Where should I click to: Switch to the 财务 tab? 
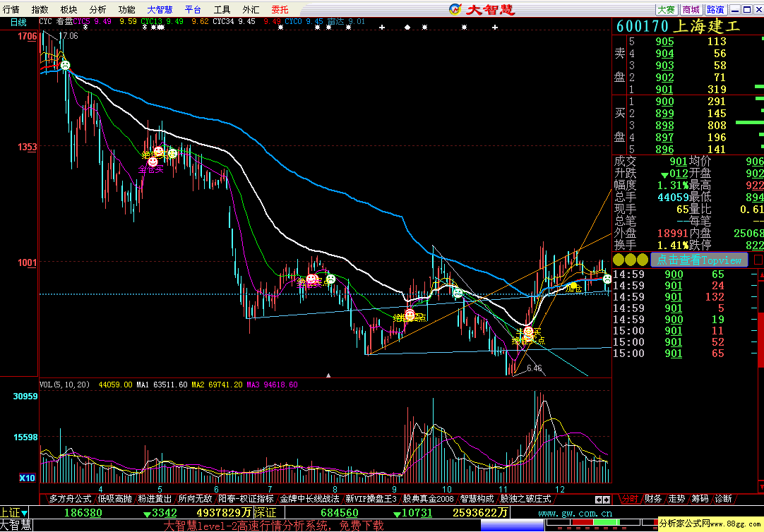point(653,499)
